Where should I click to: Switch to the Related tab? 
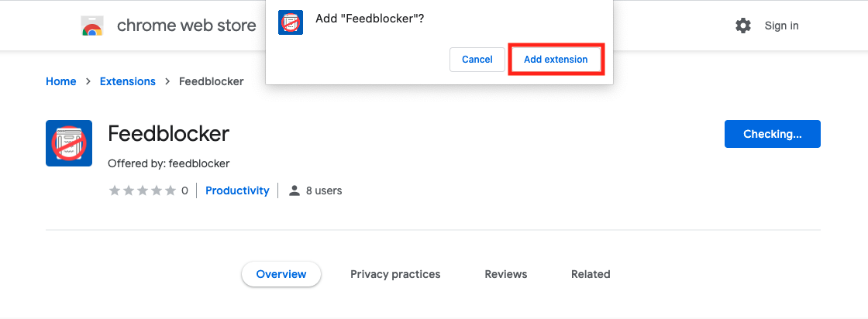point(591,274)
